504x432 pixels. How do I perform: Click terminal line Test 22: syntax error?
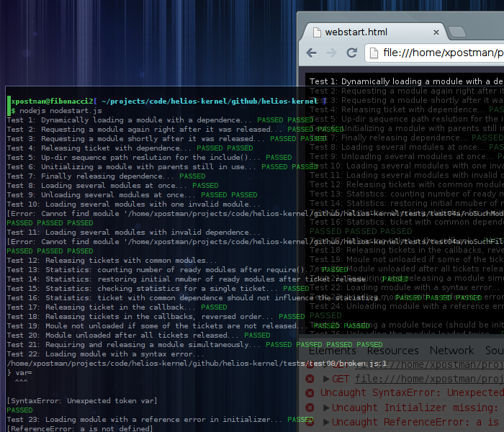coord(106,354)
